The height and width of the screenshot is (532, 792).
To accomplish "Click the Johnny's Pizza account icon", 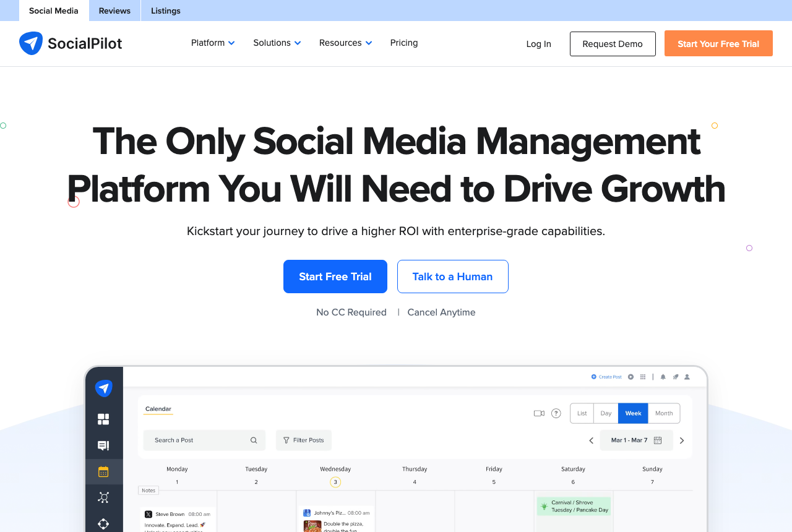I will [308, 513].
